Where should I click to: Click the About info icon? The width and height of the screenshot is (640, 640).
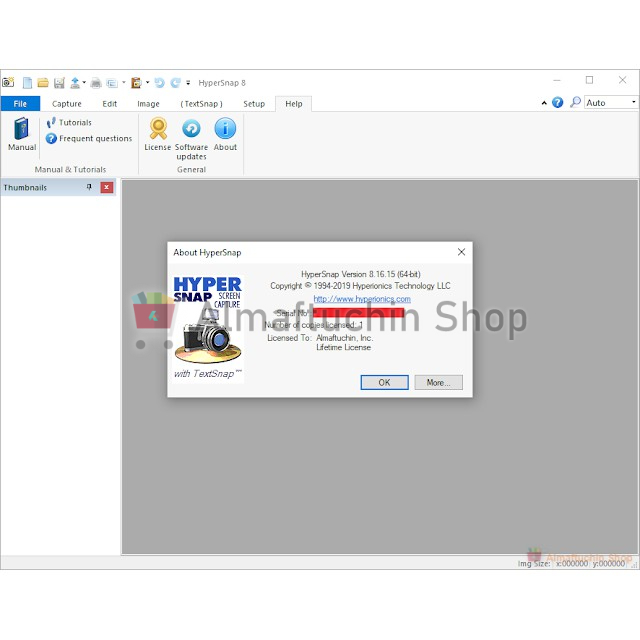click(x=225, y=134)
